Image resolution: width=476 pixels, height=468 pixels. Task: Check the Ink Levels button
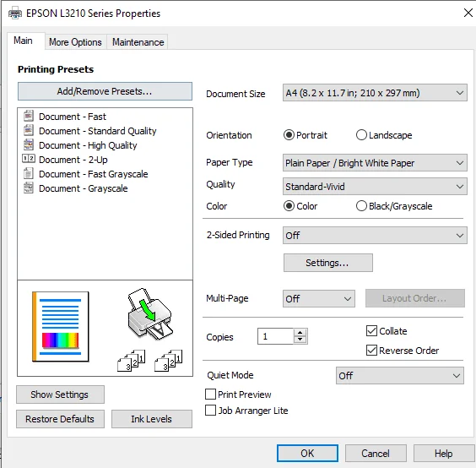(151, 419)
